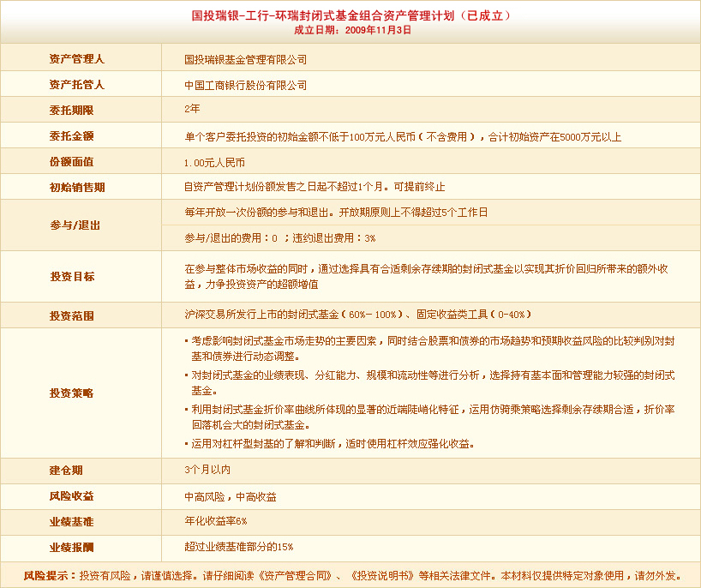
Task: Click the 风险提示 notice at bottom
Action: 352,575
